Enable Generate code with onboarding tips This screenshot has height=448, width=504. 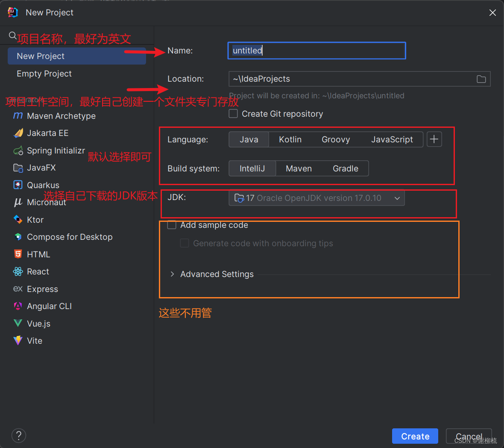[185, 243]
